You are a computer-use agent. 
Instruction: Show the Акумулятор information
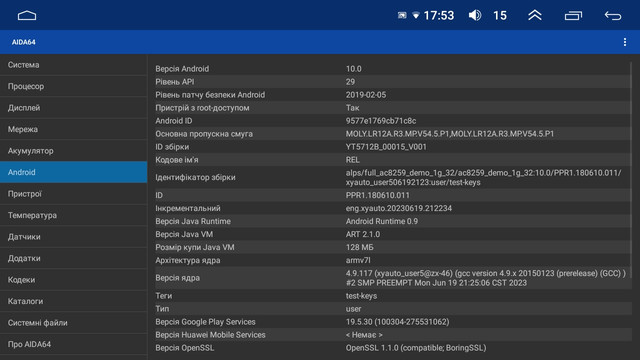click(73, 151)
